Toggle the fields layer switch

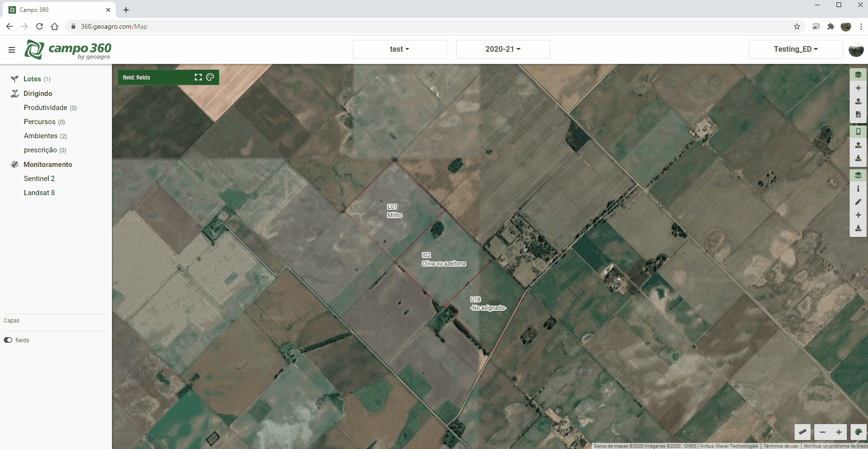point(8,340)
